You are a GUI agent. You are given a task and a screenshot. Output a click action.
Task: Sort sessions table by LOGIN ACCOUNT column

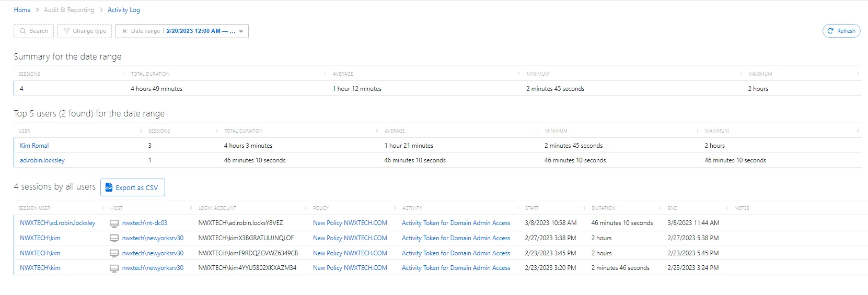point(217,208)
